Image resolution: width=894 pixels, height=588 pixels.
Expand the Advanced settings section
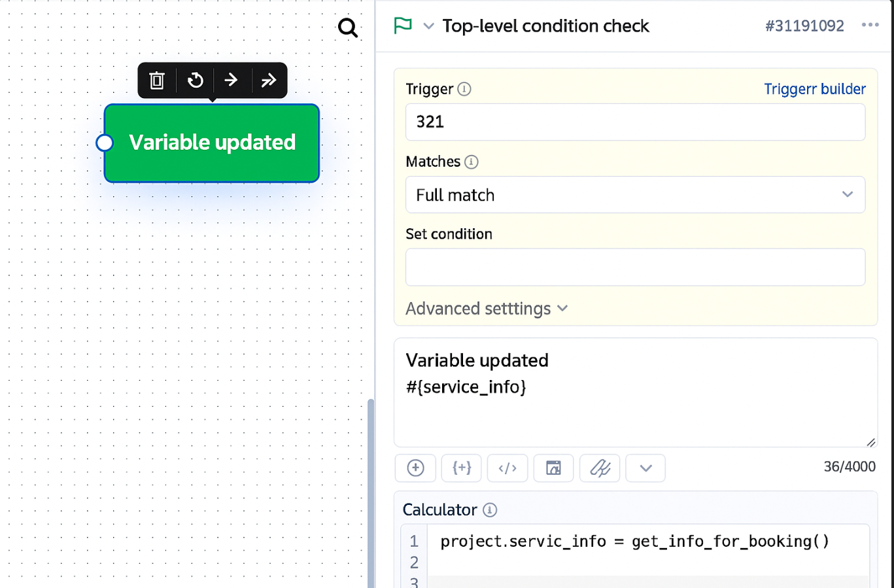[487, 309]
